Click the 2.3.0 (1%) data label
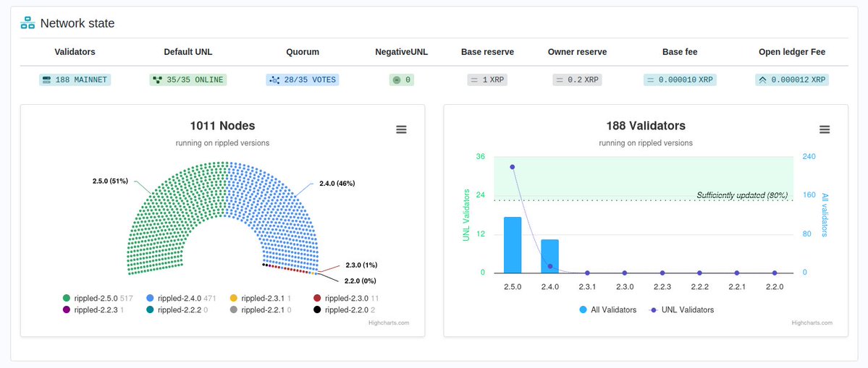The image size is (868, 368). pos(361,265)
